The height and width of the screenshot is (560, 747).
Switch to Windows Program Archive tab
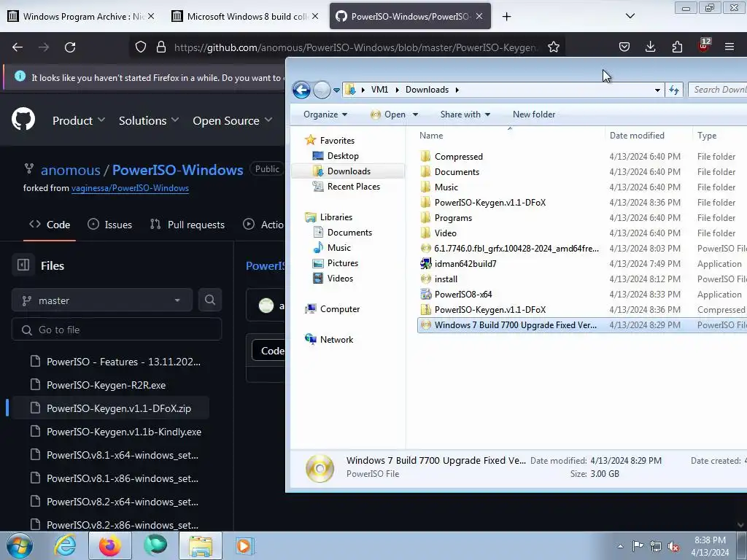[76, 16]
